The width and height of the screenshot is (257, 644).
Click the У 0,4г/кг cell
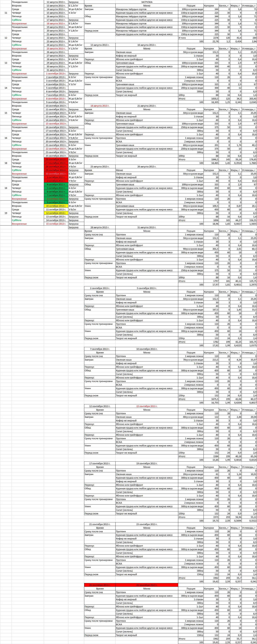pyautogui.click(x=76, y=138)
